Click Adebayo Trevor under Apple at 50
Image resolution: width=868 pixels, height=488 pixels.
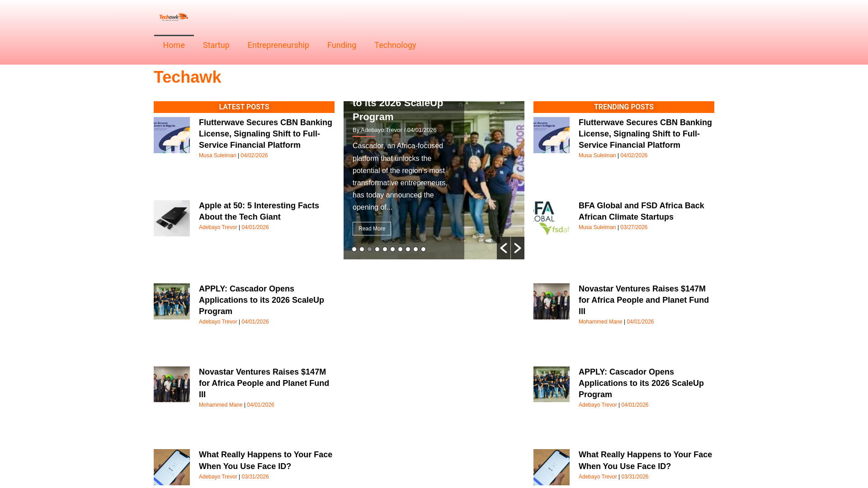(218, 227)
